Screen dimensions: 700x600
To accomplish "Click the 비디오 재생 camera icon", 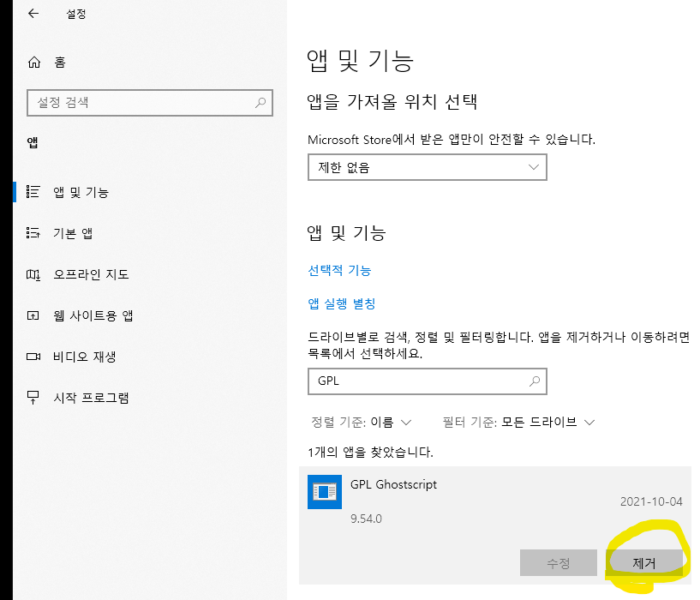I will [33, 357].
